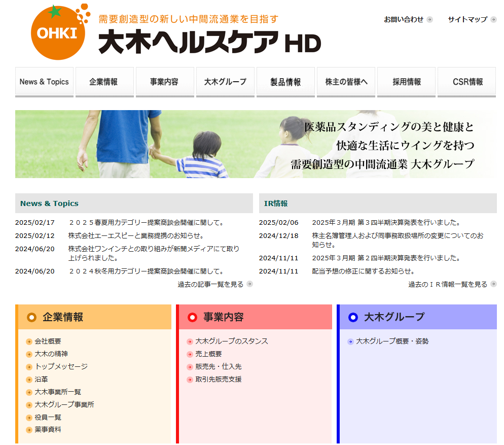
Task: Open the 売上概要 link
Action: (208, 354)
